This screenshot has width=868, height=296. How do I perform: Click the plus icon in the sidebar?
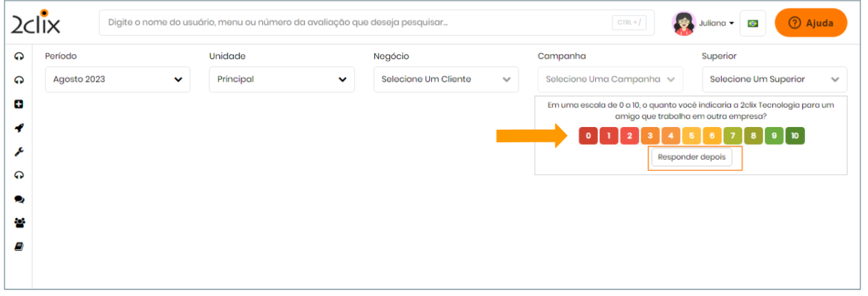click(x=19, y=104)
